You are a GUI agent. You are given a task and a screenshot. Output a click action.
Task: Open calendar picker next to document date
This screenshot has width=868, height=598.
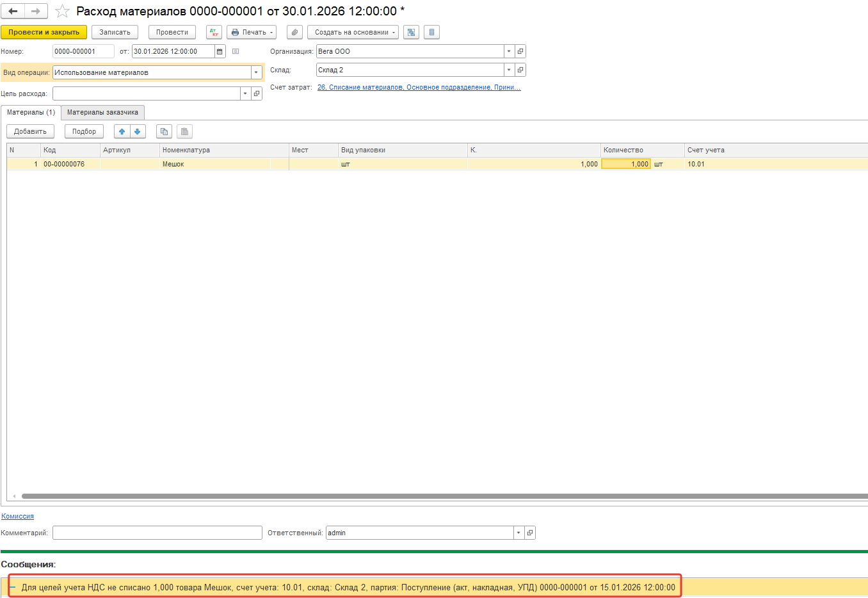pyautogui.click(x=220, y=51)
